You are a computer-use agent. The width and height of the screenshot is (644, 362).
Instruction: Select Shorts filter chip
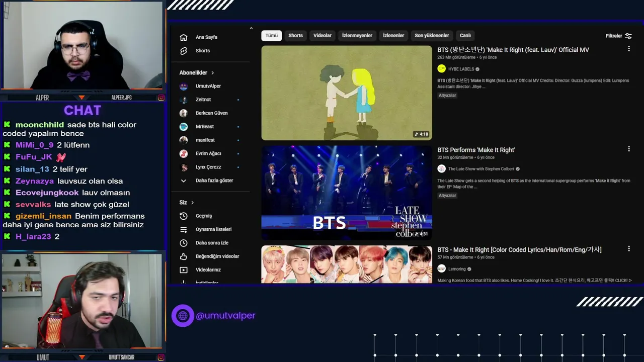tap(296, 36)
